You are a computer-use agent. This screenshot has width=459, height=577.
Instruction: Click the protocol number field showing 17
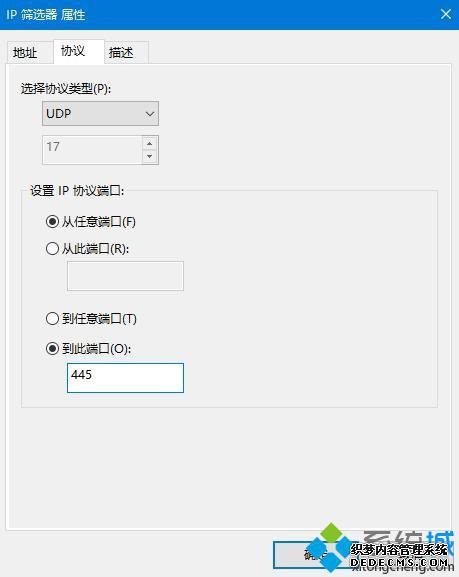tap(92, 149)
